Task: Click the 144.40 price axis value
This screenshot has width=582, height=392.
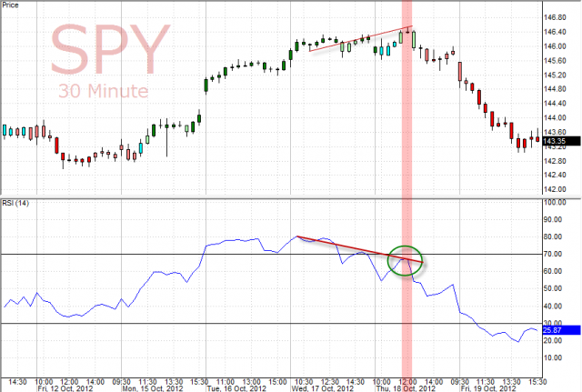Action: [x=555, y=104]
